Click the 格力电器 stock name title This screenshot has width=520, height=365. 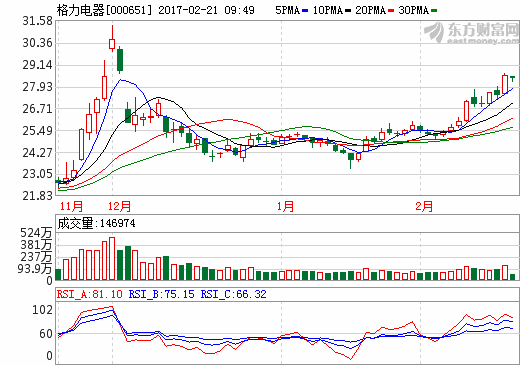coord(80,10)
